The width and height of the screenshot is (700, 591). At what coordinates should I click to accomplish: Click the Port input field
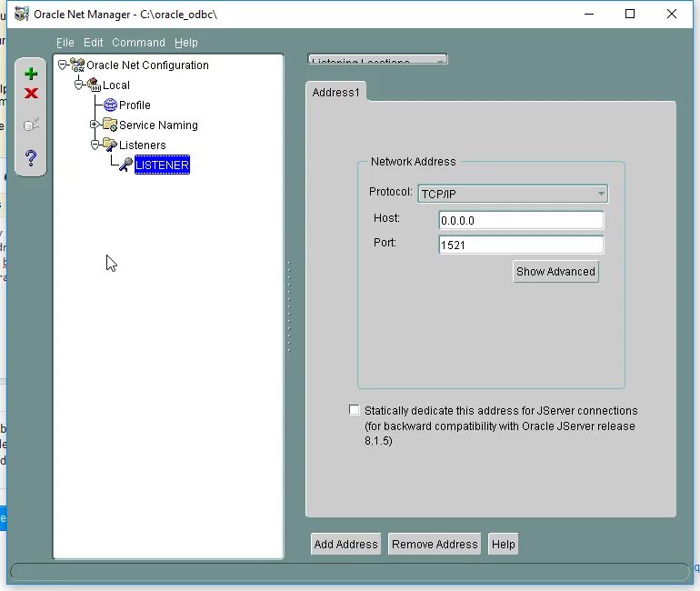click(521, 245)
